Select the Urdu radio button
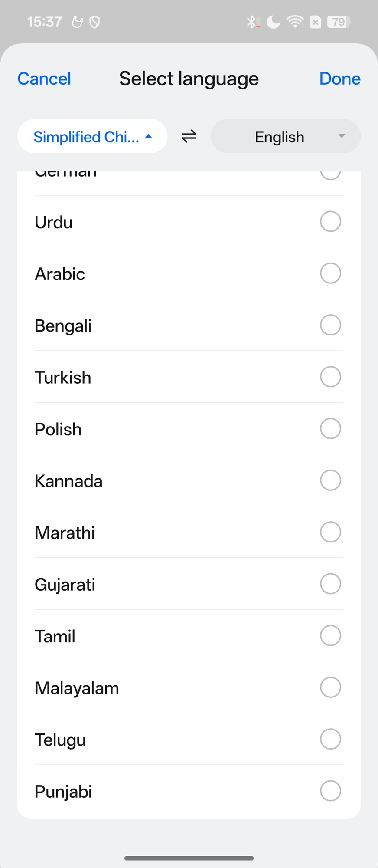Image resolution: width=378 pixels, height=868 pixels. click(330, 222)
